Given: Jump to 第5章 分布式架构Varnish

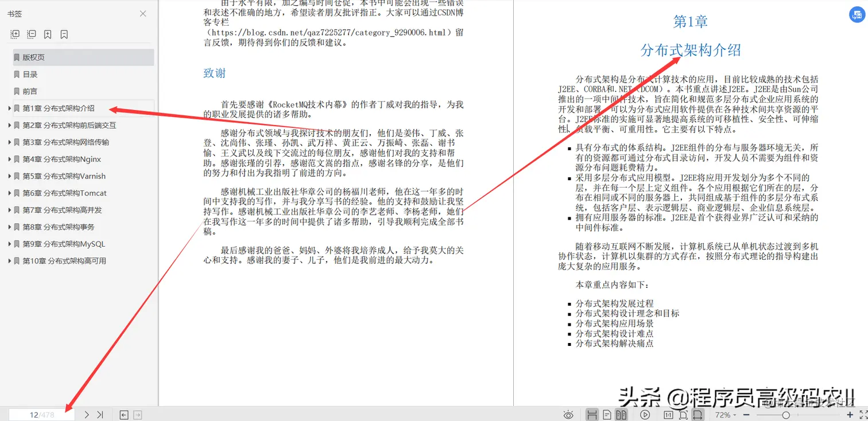Looking at the screenshot, I should (x=64, y=176).
